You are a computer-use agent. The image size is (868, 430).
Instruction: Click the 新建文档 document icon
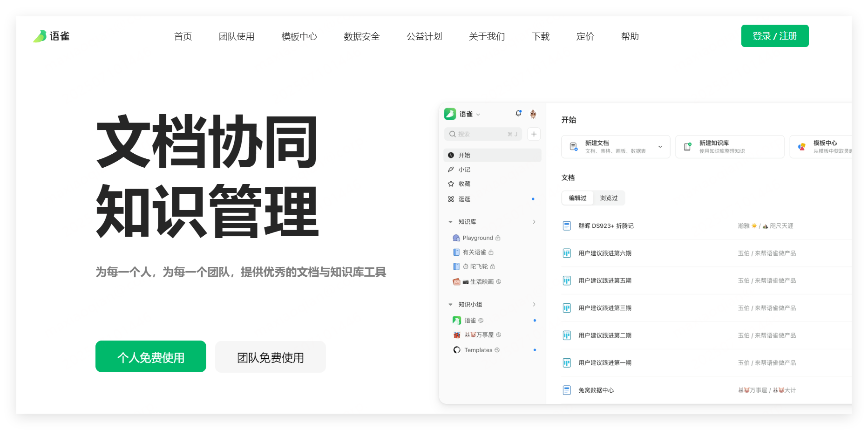(574, 147)
